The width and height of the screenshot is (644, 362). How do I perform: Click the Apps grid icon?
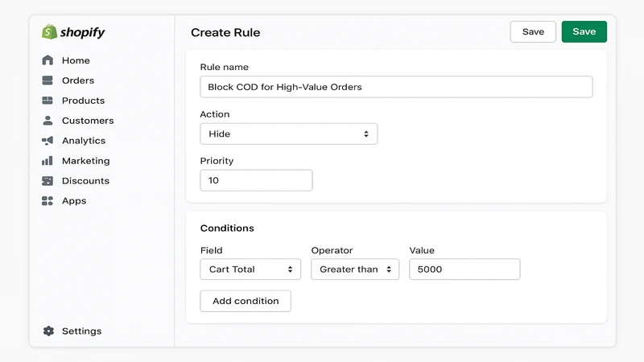pos(47,200)
